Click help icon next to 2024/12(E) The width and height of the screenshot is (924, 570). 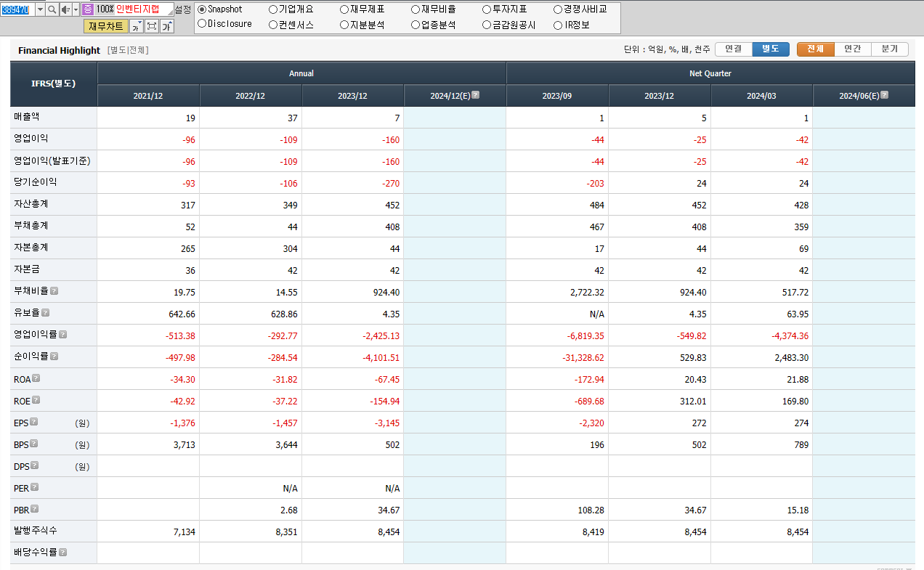coord(475,95)
